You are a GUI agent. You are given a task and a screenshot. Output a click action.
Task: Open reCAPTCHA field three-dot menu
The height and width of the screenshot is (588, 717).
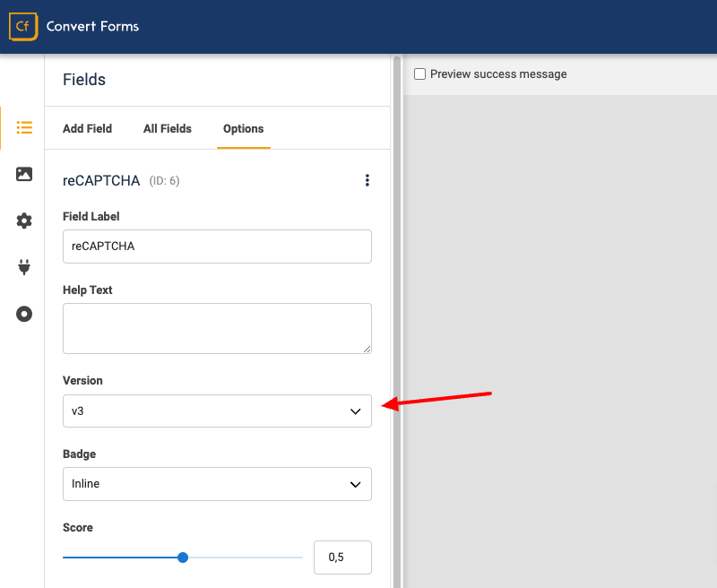click(x=367, y=180)
